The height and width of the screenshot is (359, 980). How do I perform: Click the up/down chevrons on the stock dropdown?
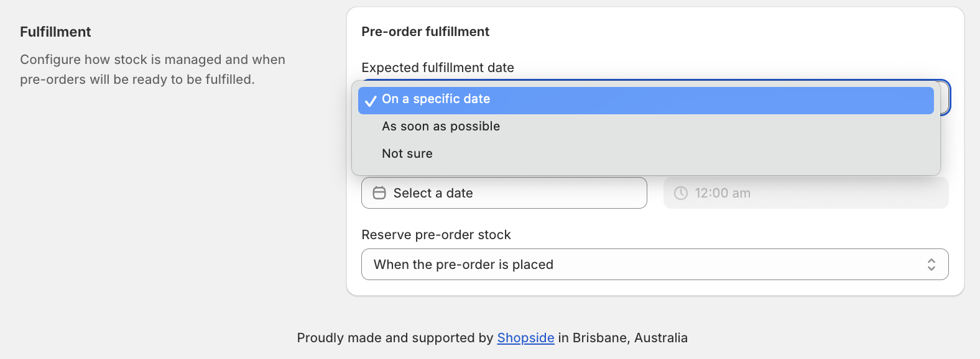(931, 264)
